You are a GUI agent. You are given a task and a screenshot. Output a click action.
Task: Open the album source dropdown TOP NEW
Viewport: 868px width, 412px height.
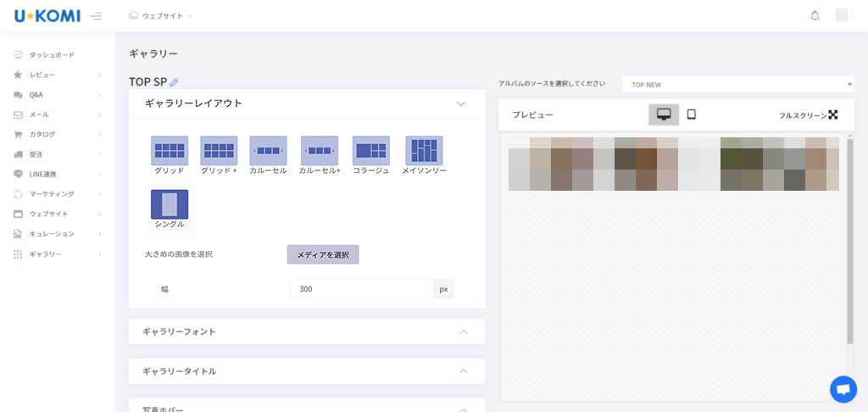[x=738, y=85]
